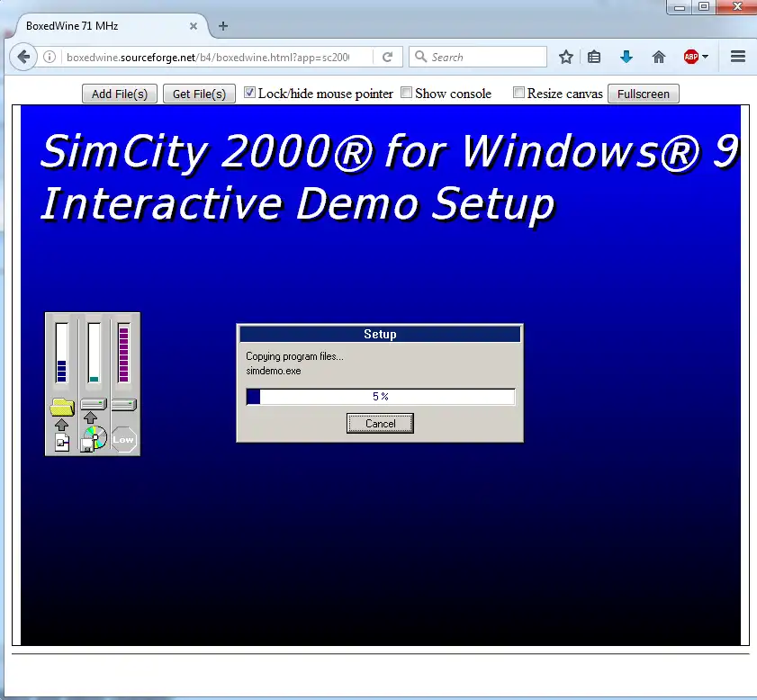
Task: Click the Fullscreen button
Action: 643,94
